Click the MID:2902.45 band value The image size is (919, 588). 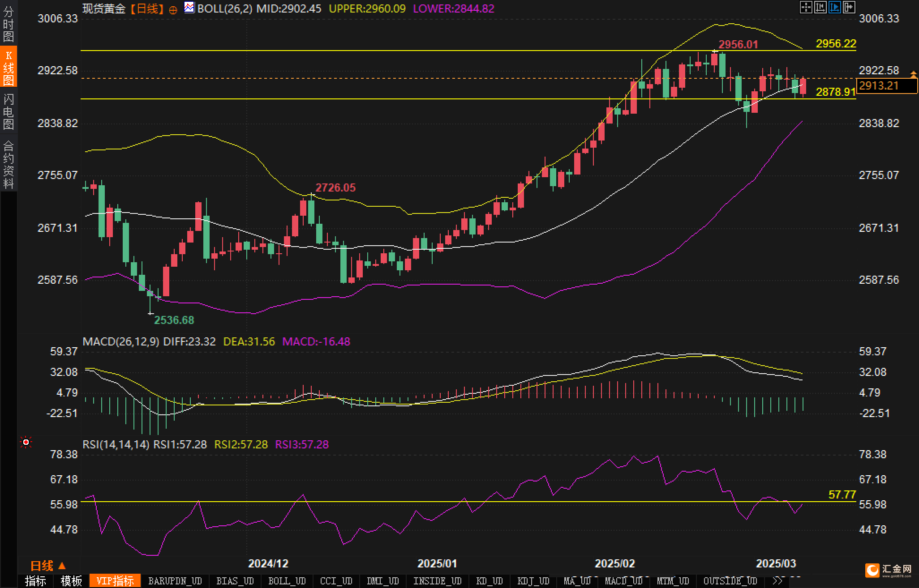point(289,9)
